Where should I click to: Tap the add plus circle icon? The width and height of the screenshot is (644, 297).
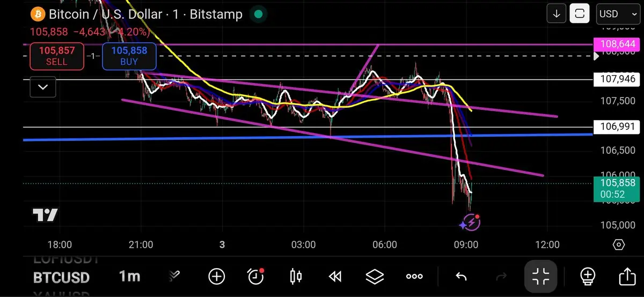coord(216,277)
